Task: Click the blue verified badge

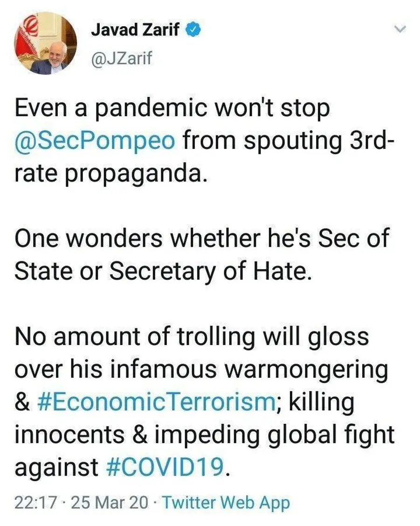Action: coord(195,31)
